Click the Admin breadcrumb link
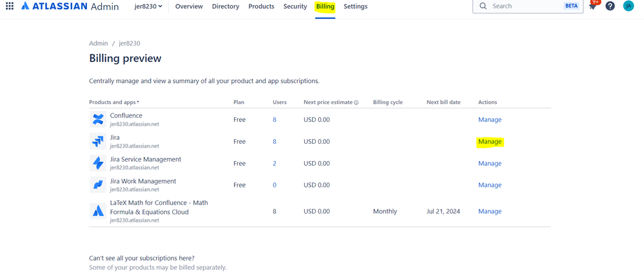 click(x=99, y=43)
